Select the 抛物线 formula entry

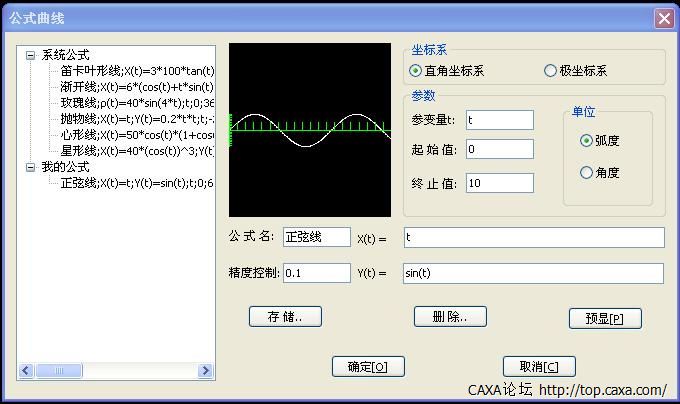pyautogui.click(x=137, y=119)
